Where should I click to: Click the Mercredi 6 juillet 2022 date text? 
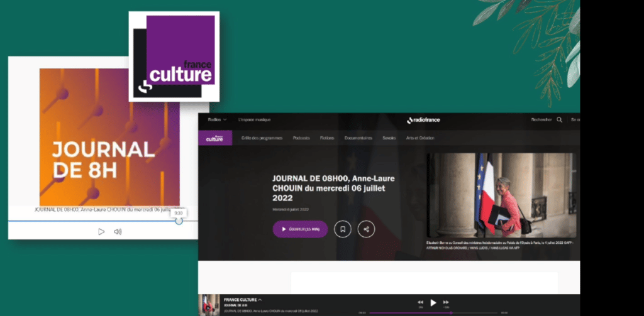coord(291,209)
